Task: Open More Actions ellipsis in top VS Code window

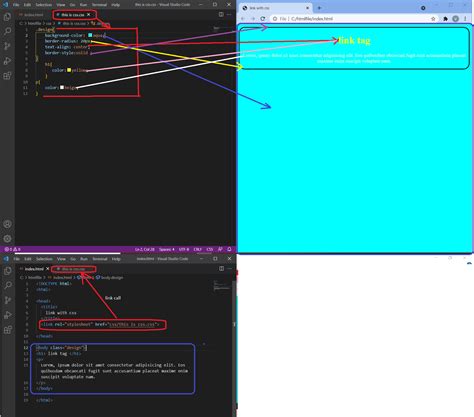Action: (x=229, y=14)
